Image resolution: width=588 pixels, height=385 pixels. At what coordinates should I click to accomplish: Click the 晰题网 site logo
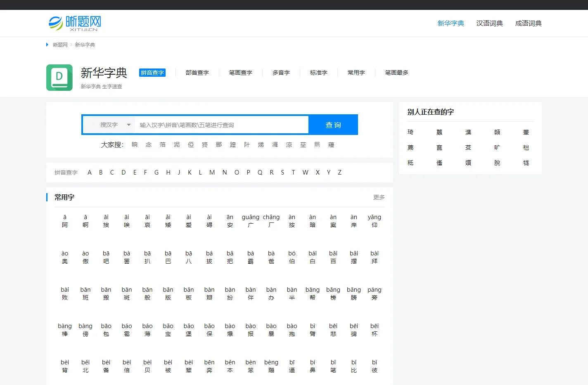(x=75, y=23)
